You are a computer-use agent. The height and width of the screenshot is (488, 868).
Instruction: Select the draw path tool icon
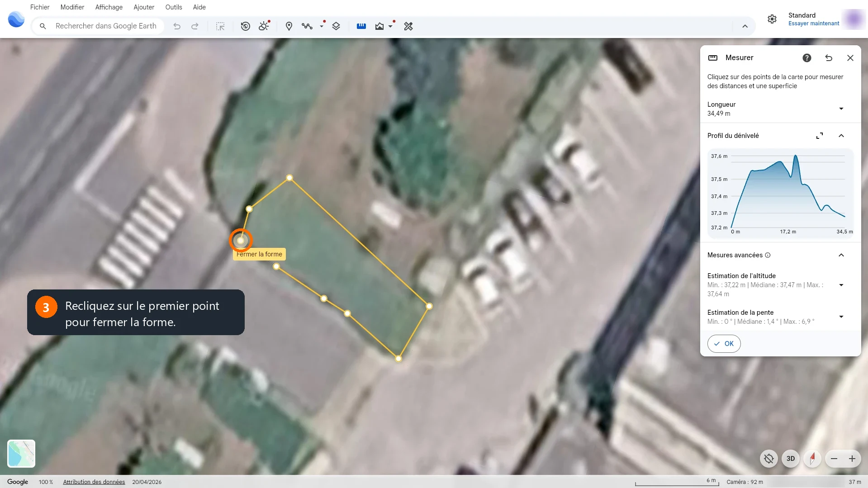(307, 26)
